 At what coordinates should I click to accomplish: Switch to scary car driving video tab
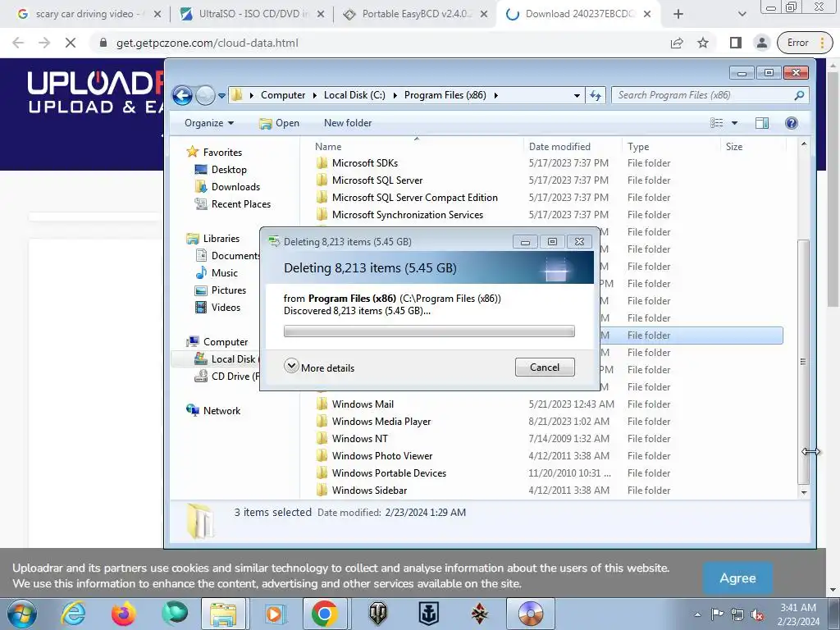point(89,14)
